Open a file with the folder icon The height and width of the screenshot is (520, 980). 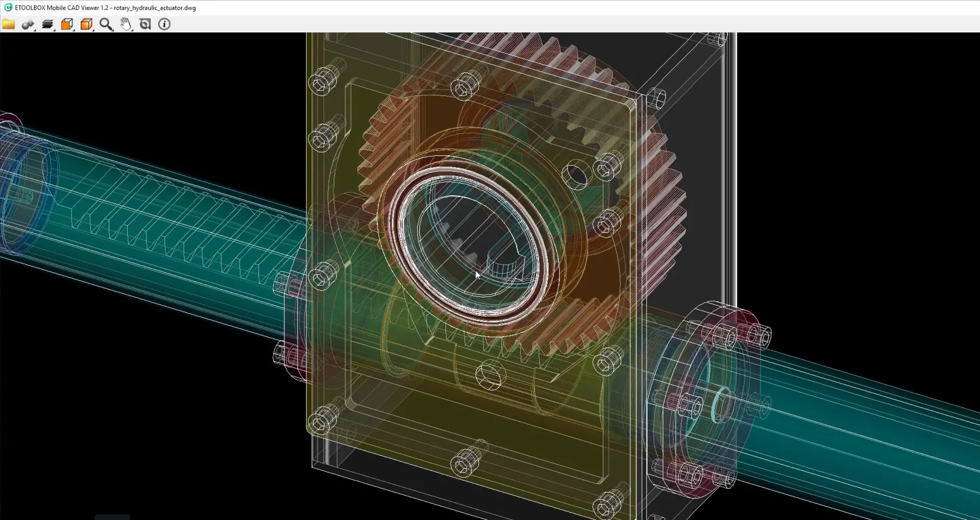(8, 24)
